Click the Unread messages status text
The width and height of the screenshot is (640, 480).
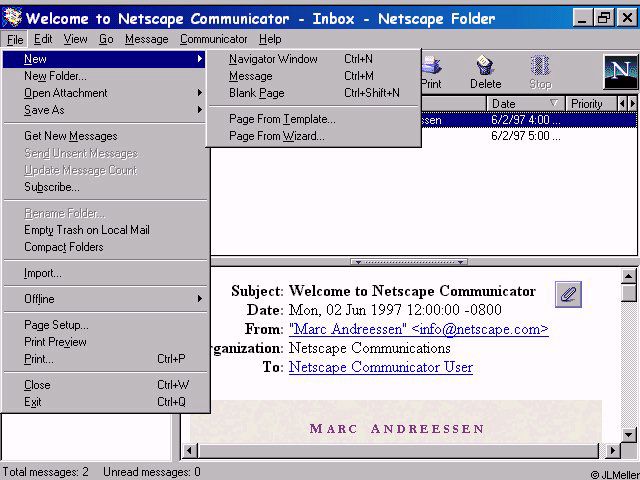[x=151, y=472]
